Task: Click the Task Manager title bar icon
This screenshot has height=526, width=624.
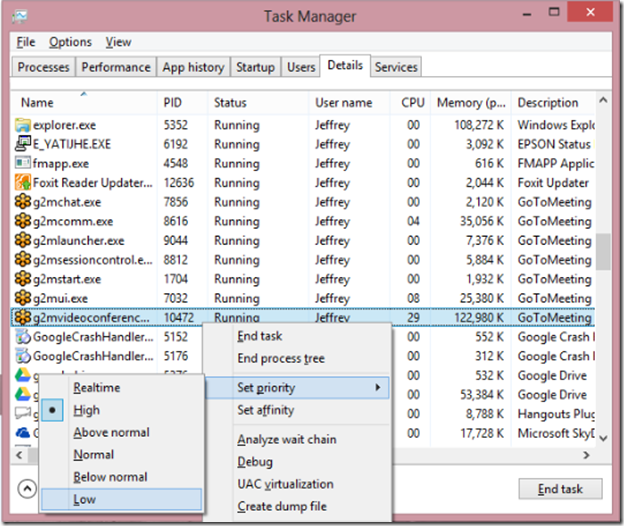Action: [x=20, y=16]
